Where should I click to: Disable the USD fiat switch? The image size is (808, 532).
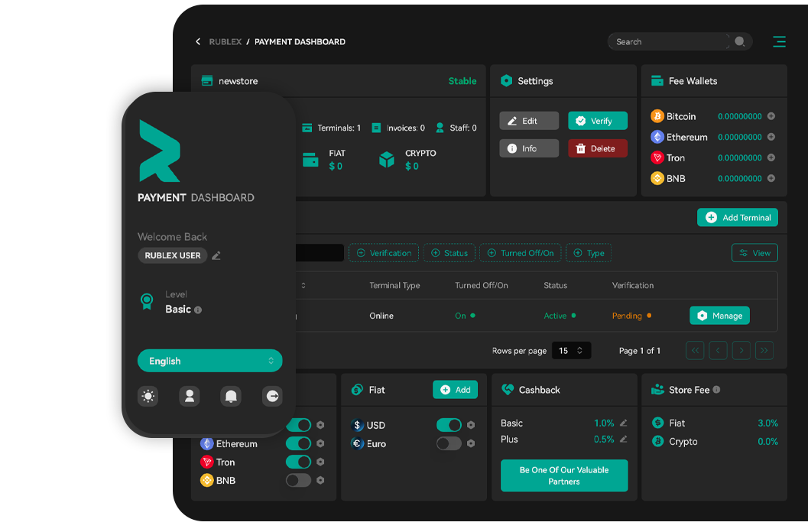[449, 425]
